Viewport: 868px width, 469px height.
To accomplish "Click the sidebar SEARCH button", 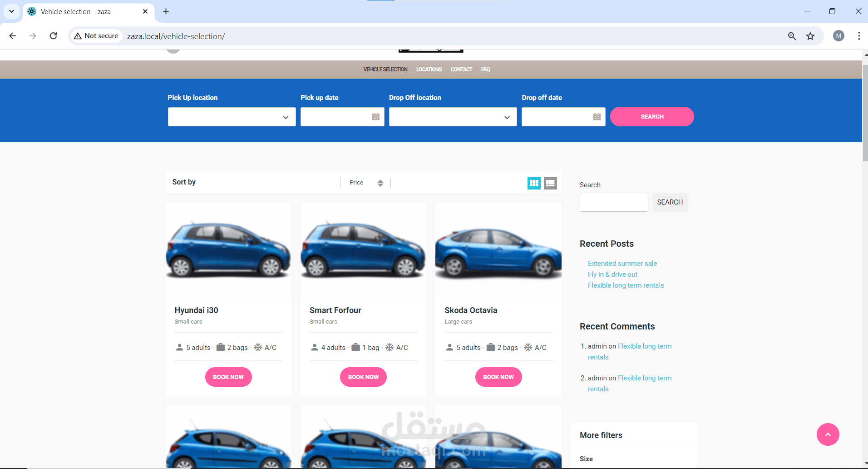I will (x=670, y=202).
